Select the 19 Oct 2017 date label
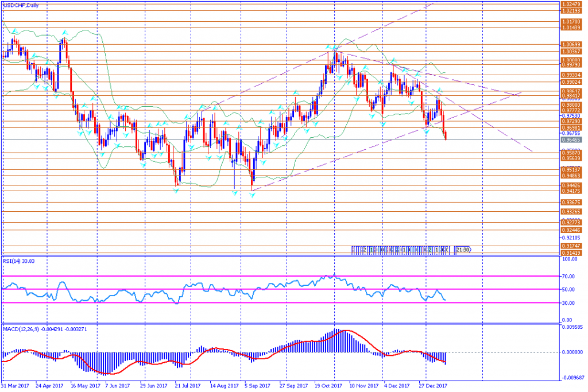The height and width of the screenshot is (392, 588). [329, 387]
